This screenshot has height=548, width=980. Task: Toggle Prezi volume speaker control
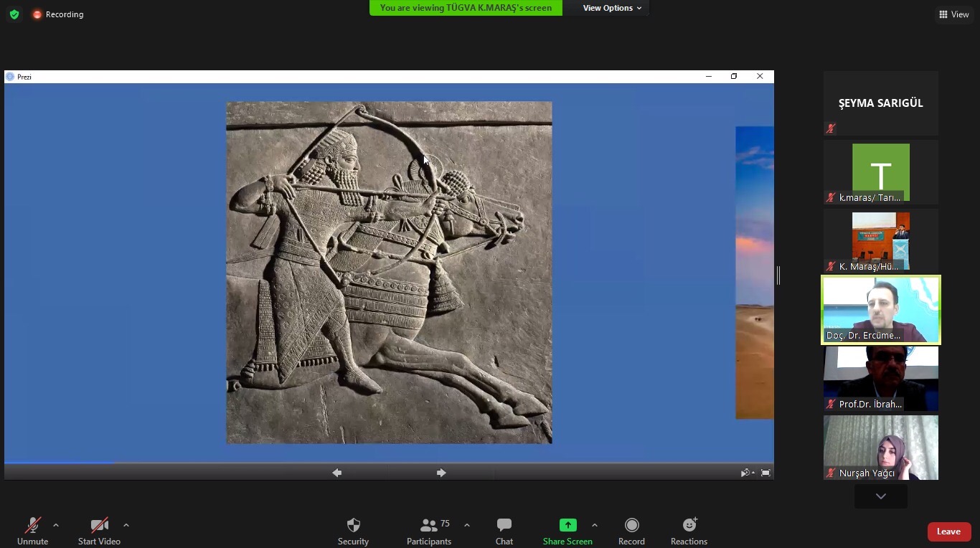point(746,473)
